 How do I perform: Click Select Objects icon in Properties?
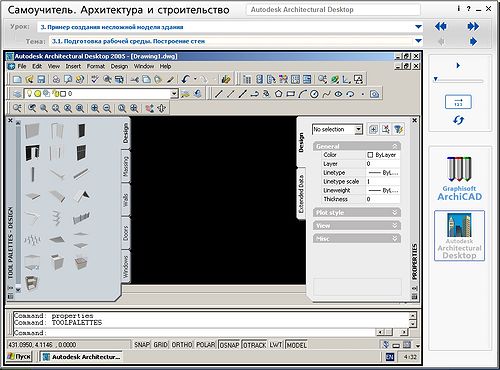(x=386, y=129)
